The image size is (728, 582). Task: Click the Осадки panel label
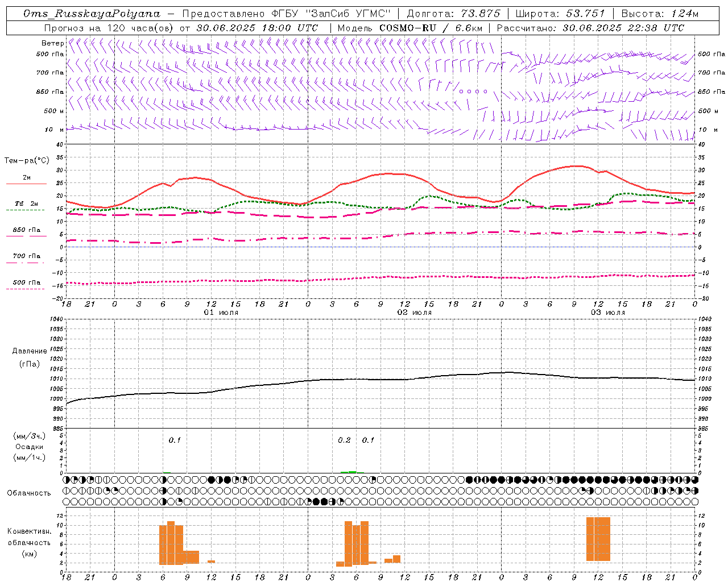click(x=30, y=447)
